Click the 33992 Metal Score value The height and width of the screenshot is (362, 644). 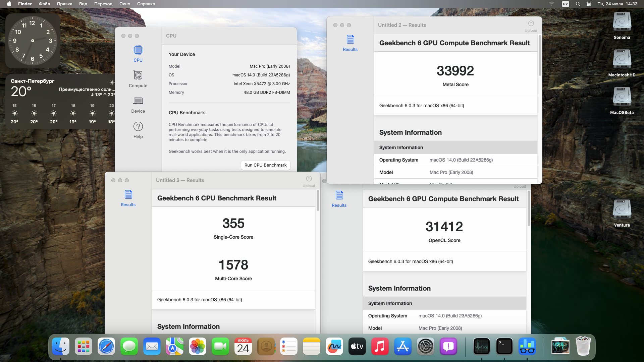(x=455, y=71)
